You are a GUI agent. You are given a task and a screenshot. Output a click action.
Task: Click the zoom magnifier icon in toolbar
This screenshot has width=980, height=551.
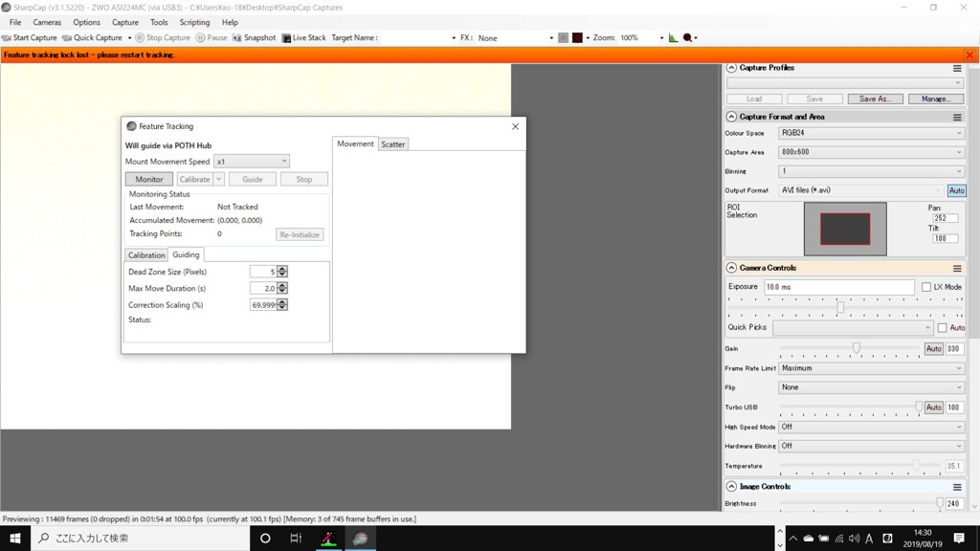(x=688, y=38)
